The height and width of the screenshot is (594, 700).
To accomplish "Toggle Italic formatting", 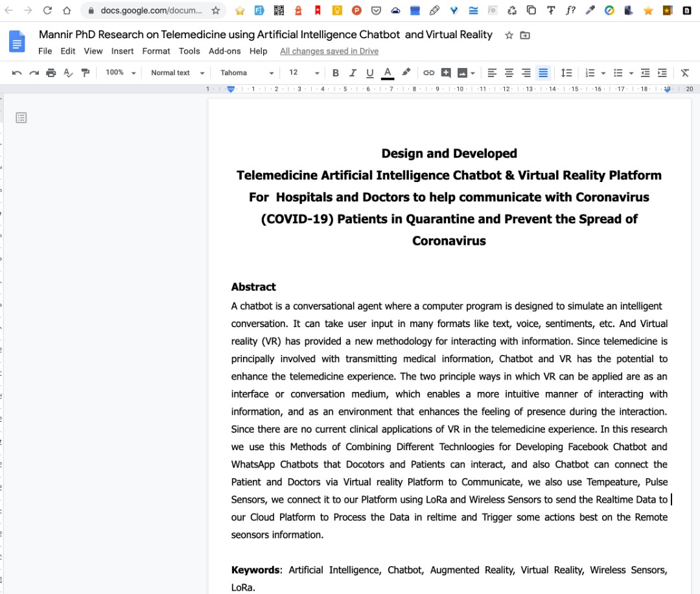I will point(353,73).
